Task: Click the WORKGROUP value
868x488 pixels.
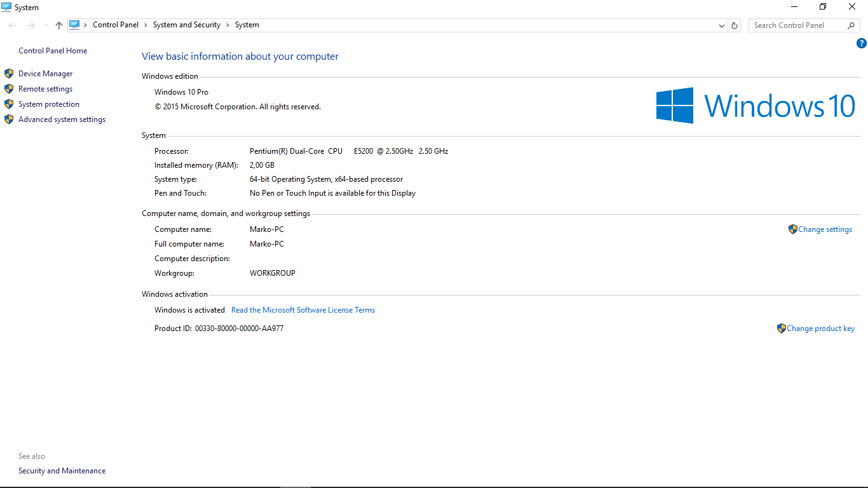Action: [273, 273]
